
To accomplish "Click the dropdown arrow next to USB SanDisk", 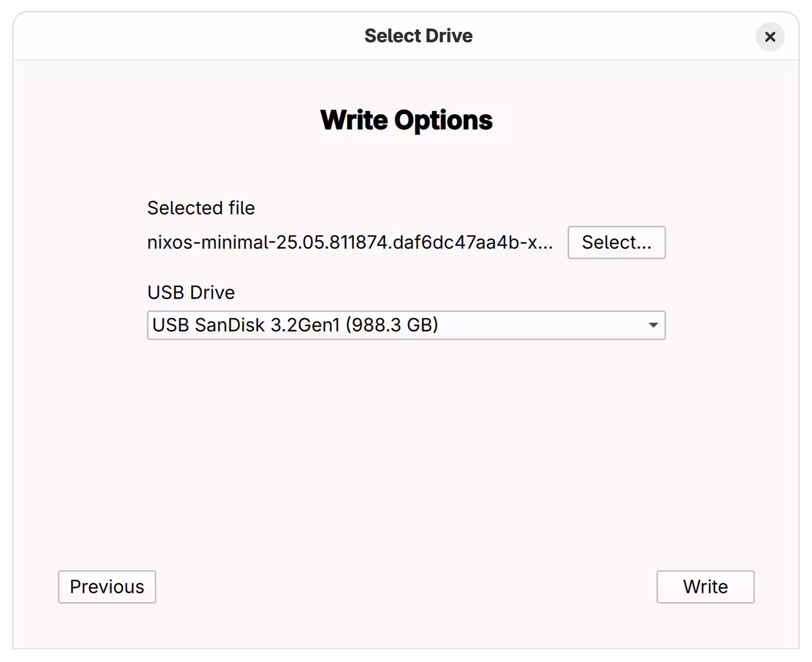I will tap(653, 325).
